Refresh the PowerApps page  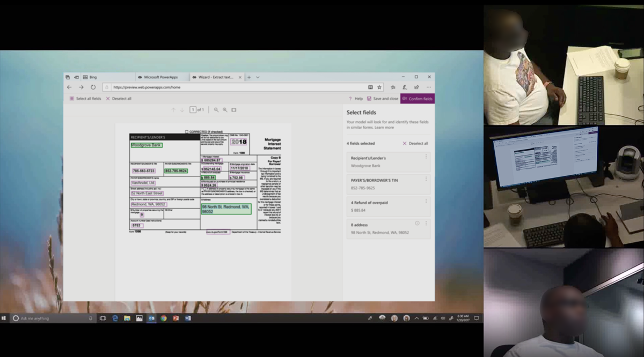(x=93, y=87)
